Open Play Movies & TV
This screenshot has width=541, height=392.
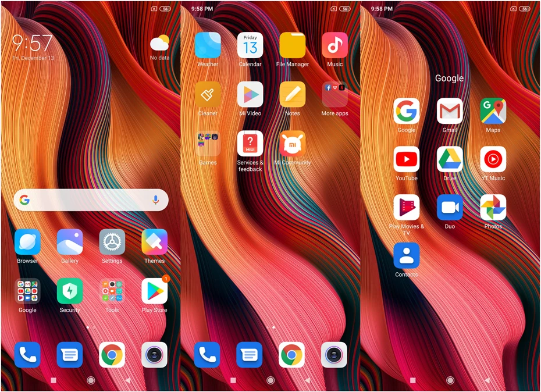[x=407, y=208]
